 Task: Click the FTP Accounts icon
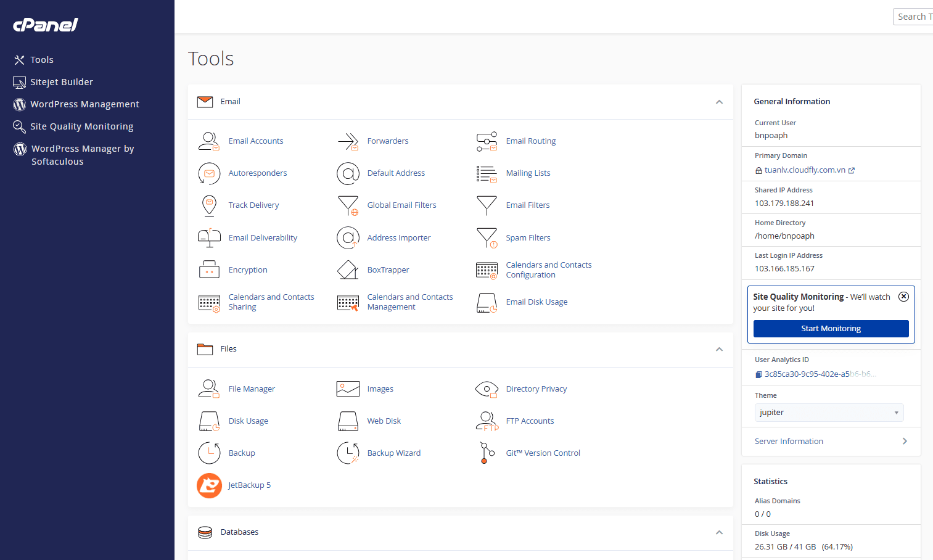[487, 421]
